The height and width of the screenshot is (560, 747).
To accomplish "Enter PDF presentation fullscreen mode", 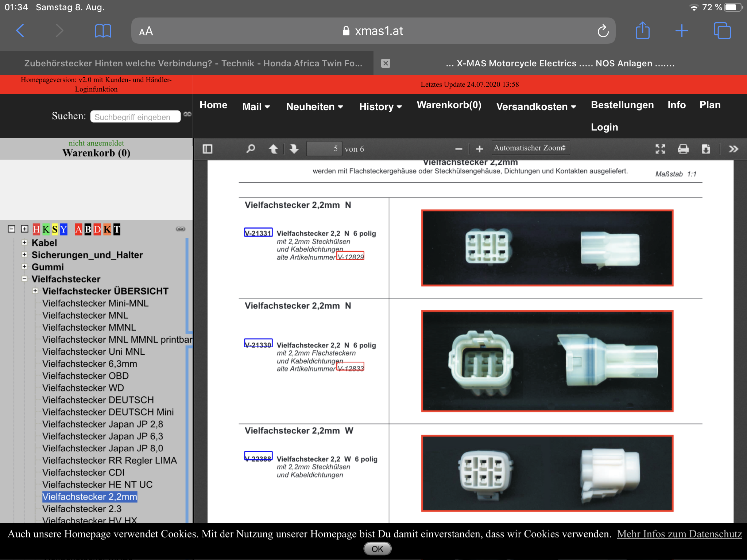I will [x=660, y=149].
